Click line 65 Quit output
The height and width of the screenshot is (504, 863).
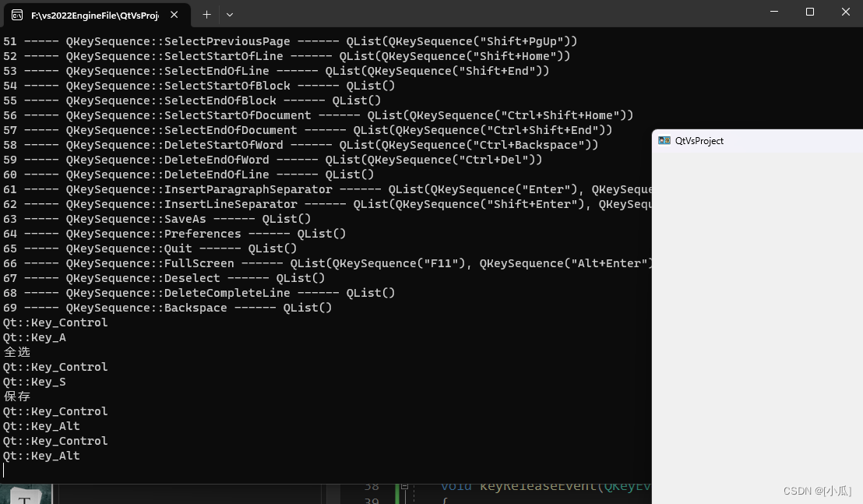point(150,249)
